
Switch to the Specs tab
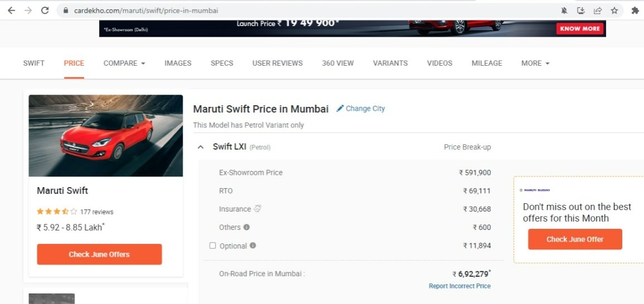click(x=222, y=63)
